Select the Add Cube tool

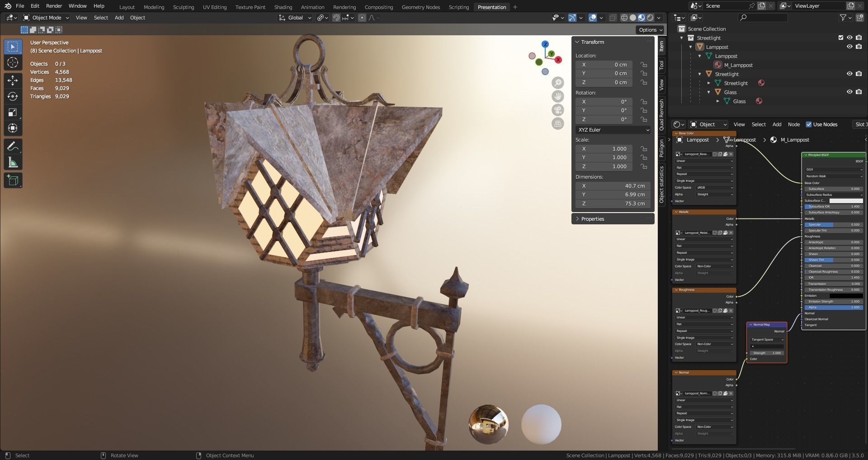coord(13,180)
